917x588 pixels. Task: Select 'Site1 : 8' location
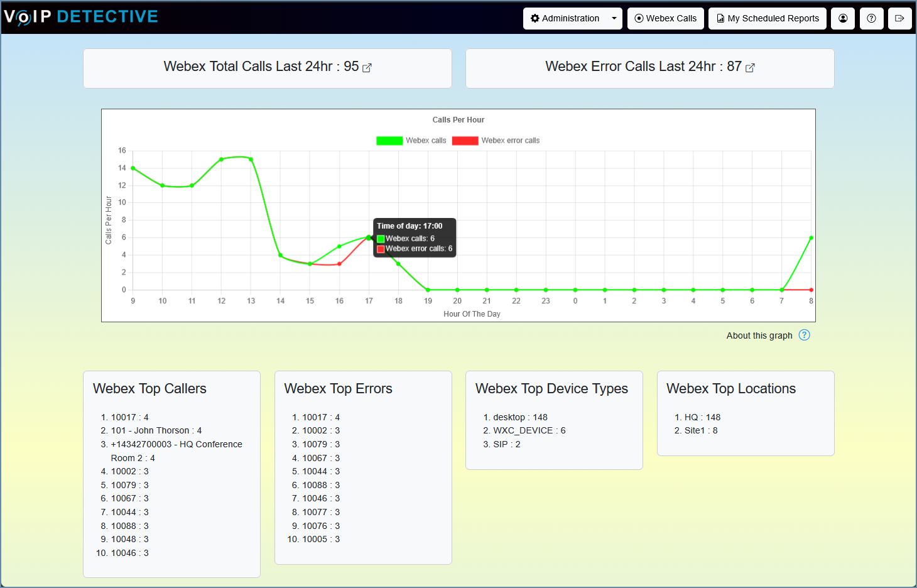[701, 430]
